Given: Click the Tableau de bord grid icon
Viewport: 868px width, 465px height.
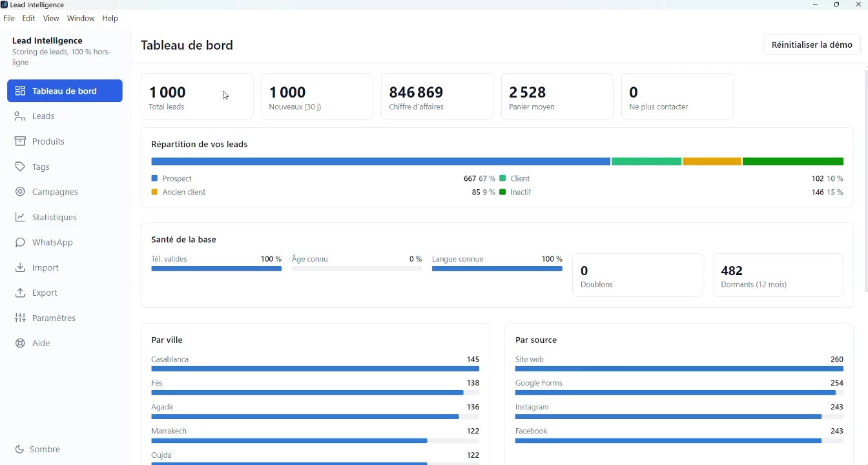Looking at the screenshot, I should 20,91.
